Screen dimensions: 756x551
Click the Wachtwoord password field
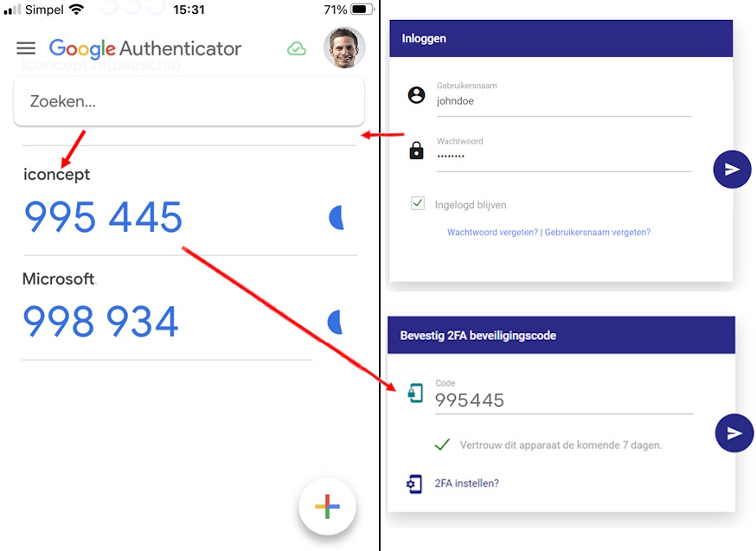click(x=562, y=157)
